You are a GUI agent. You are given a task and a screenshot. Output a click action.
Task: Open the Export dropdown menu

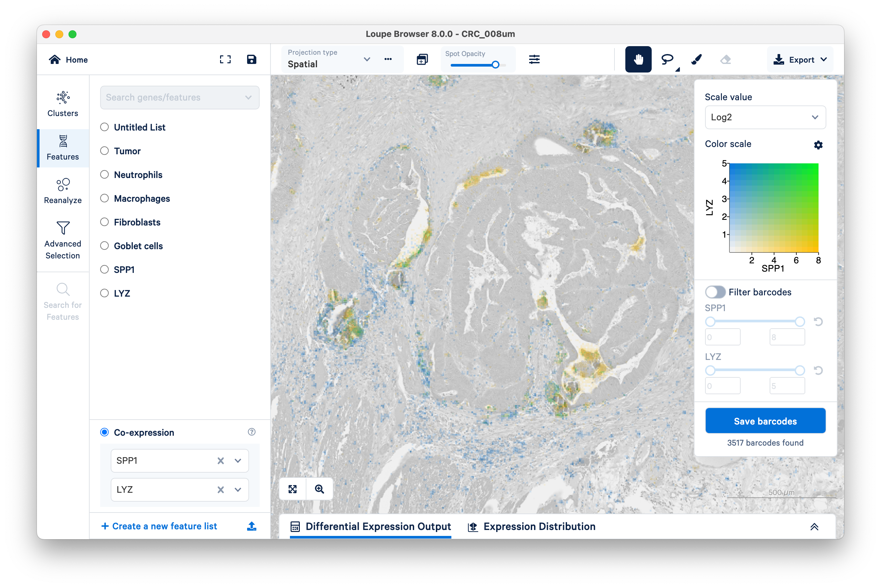coord(800,60)
